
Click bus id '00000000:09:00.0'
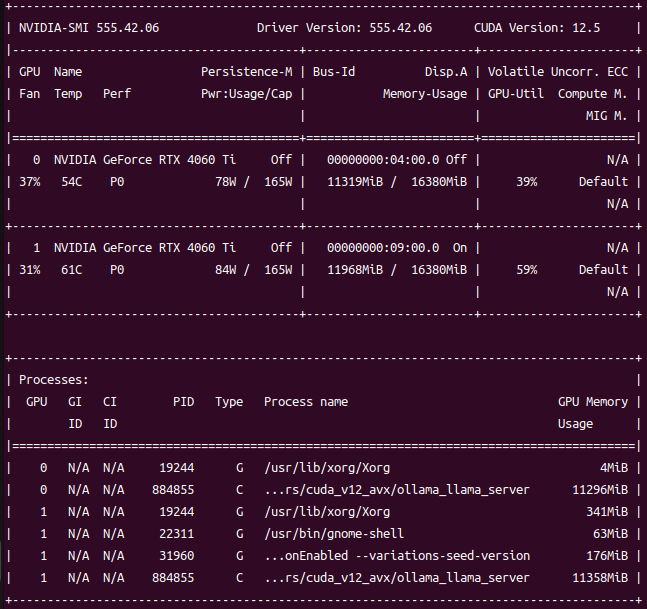tap(383, 248)
